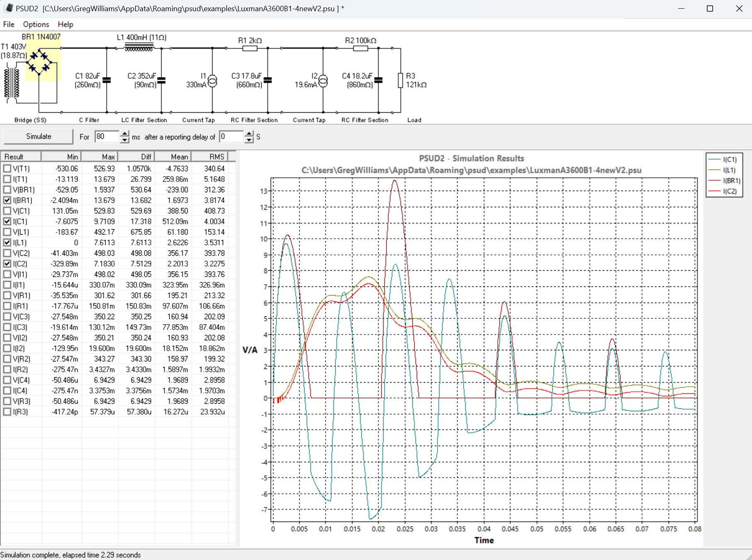
Task: Click the Simulation complete status bar message
Action: coord(70,555)
